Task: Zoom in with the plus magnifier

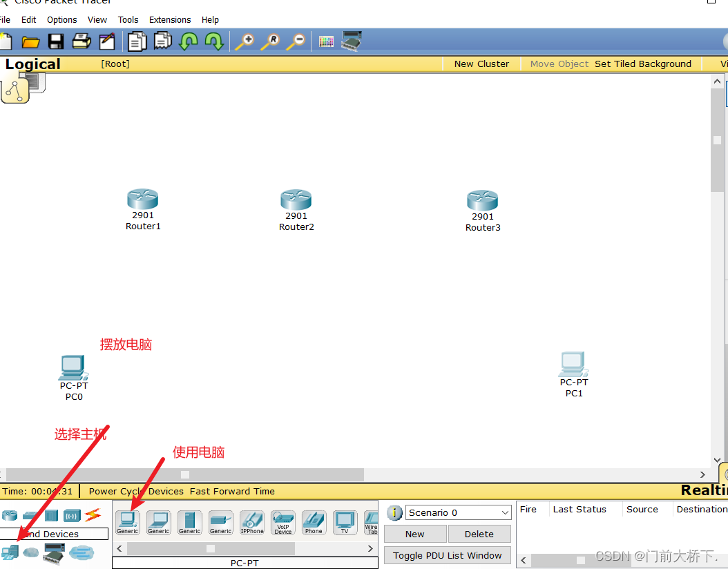Action: pyautogui.click(x=245, y=41)
